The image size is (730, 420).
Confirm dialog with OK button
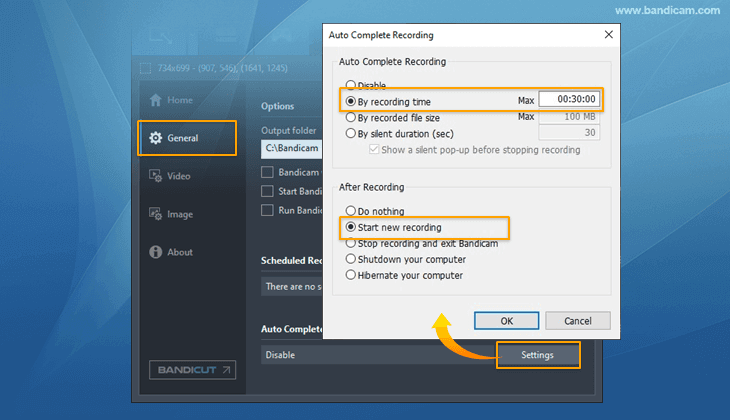(x=507, y=321)
